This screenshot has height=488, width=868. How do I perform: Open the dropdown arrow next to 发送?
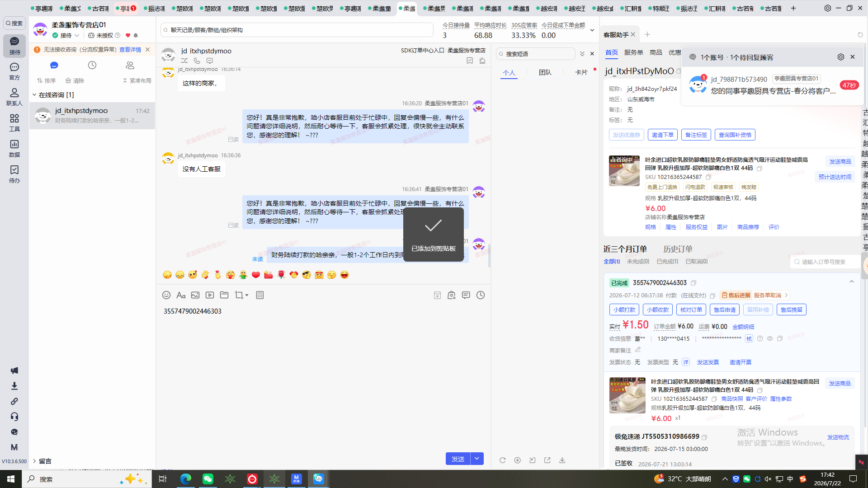pos(477,459)
